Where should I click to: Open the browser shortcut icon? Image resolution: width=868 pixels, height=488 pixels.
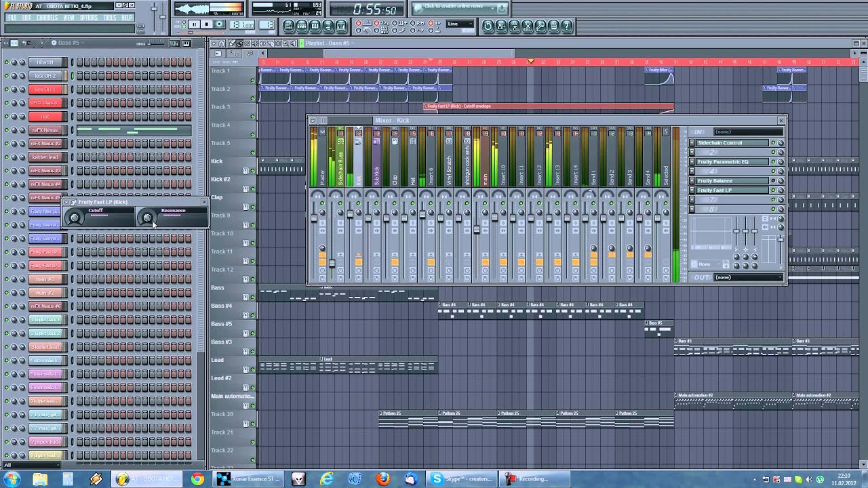328,26
